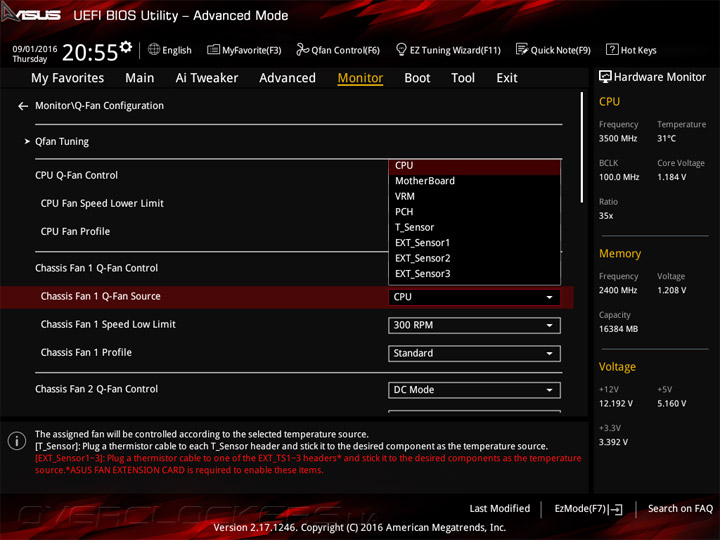720x540 pixels.
Task: Open Chassis Fan 2 Q-Fan Control DC Mode dropdown
Action: tap(474, 390)
